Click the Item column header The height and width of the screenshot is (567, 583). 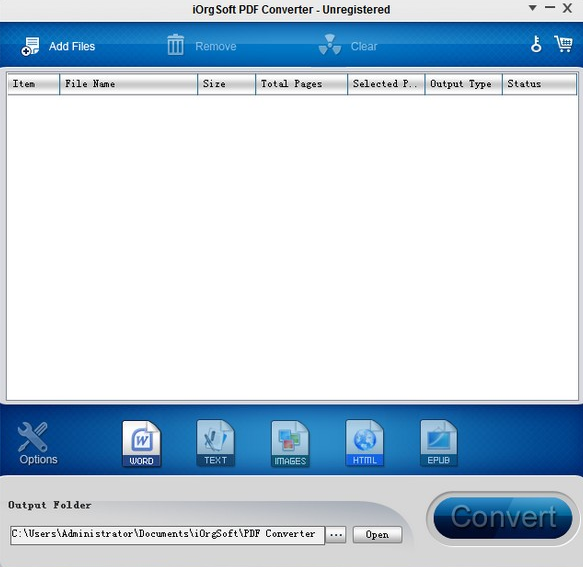[x=33, y=84]
